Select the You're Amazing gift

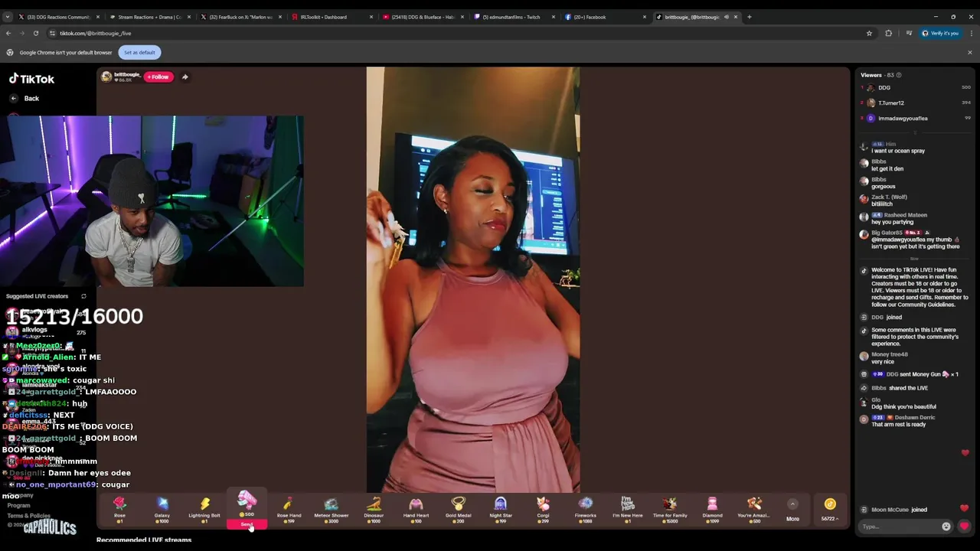tap(754, 508)
